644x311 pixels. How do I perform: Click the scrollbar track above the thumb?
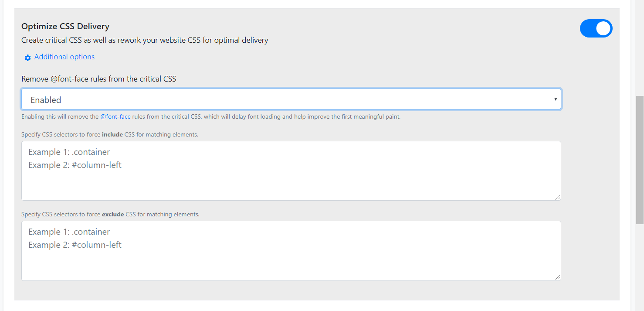(640, 48)
